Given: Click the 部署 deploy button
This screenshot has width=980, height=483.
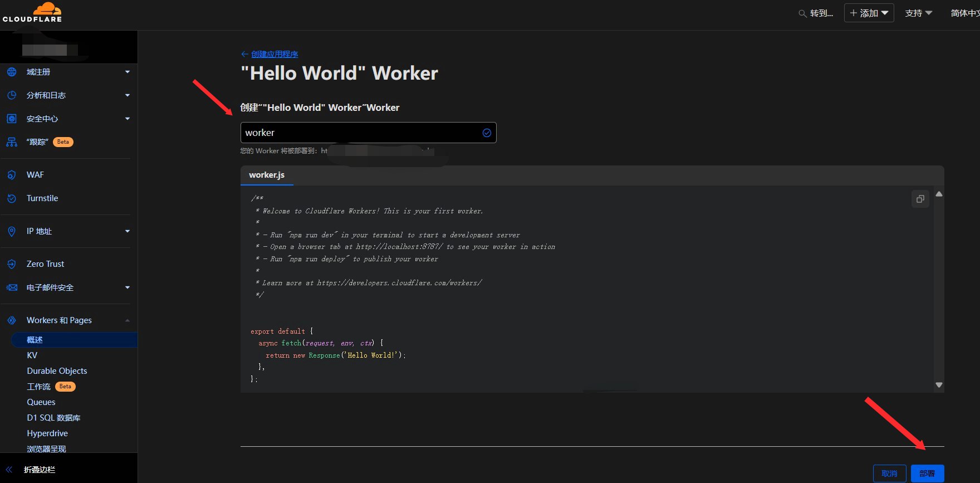Looking at the screenshot, I should [927, 474].
